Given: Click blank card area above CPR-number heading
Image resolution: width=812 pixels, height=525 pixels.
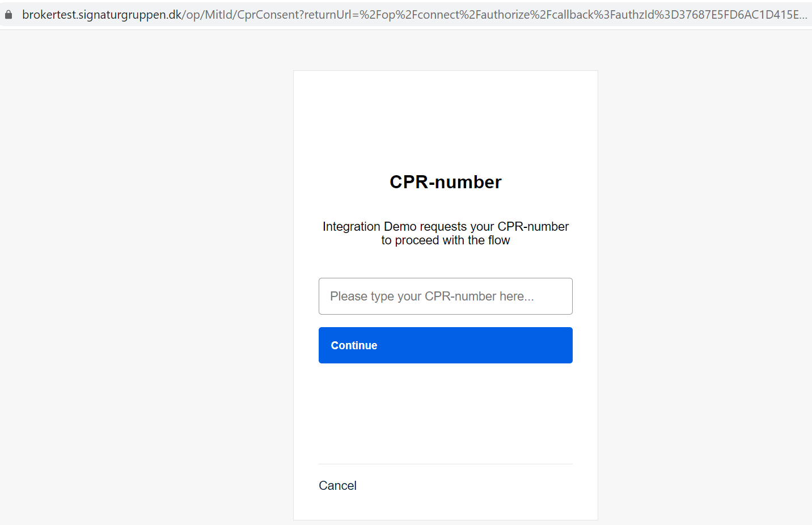Looking at the screenshot, I should click(445, 119).
